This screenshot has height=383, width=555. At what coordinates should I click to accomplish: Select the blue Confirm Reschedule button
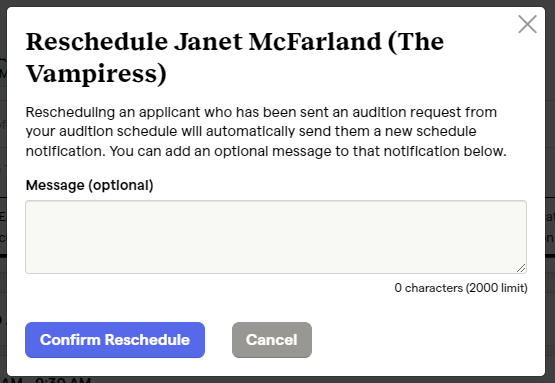pos(115,340)
